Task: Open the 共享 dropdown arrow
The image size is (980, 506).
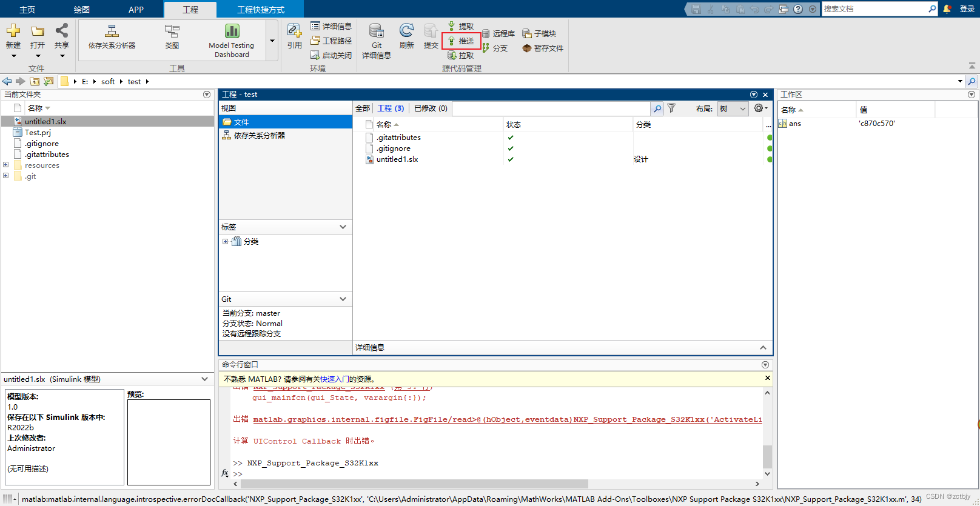Action: [x=62, y=56]
